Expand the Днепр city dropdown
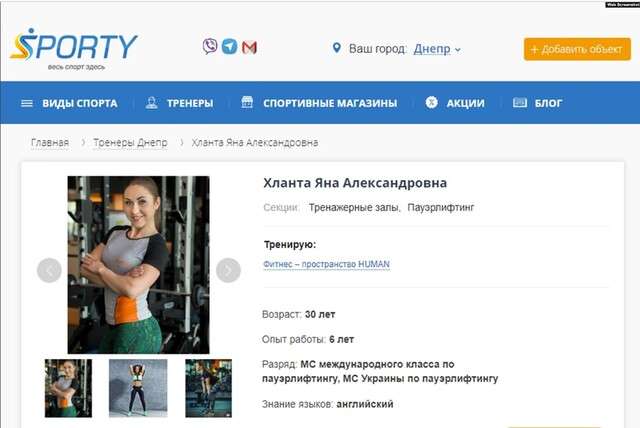Image resolution: width=640 pixels, height=428 pixels. coord(437,49)
